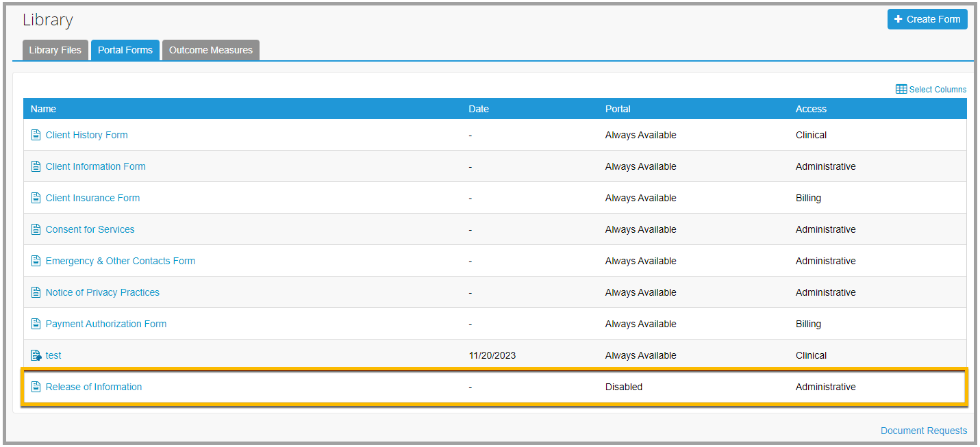
Task: Switch to the Library Files tab
Action: coord(55,50)
